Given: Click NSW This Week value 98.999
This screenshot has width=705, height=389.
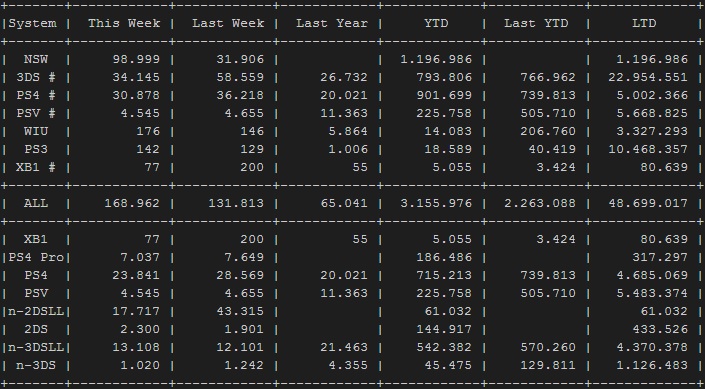Looking at the screenshot, I should coord(136,59).
